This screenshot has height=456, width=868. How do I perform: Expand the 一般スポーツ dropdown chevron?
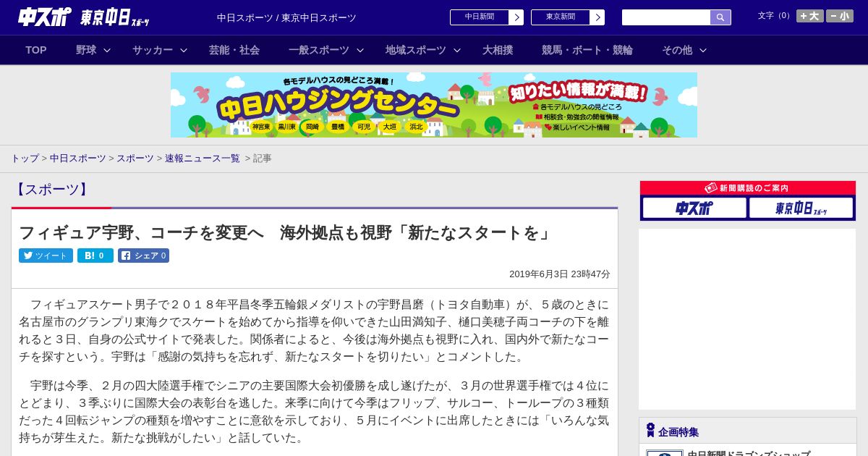360,50
